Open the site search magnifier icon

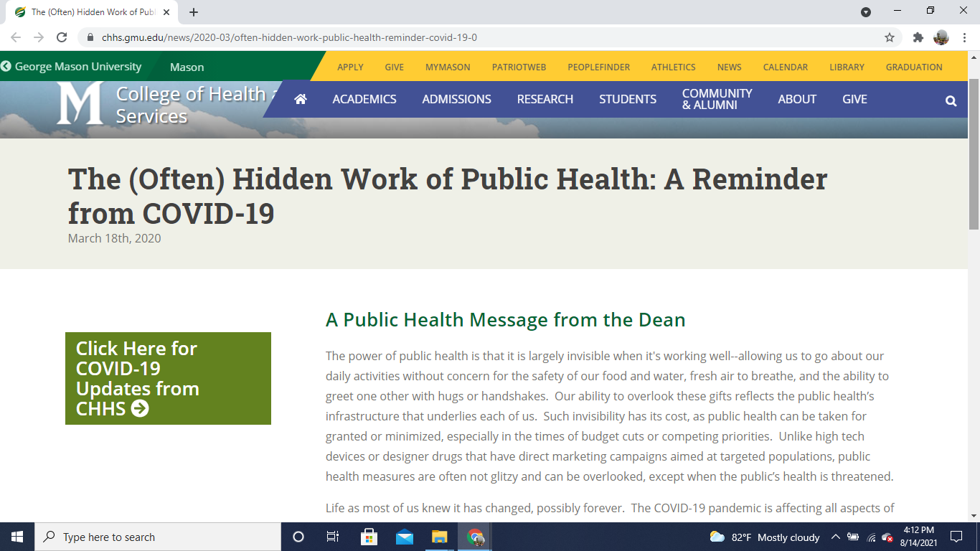point(951,101)
